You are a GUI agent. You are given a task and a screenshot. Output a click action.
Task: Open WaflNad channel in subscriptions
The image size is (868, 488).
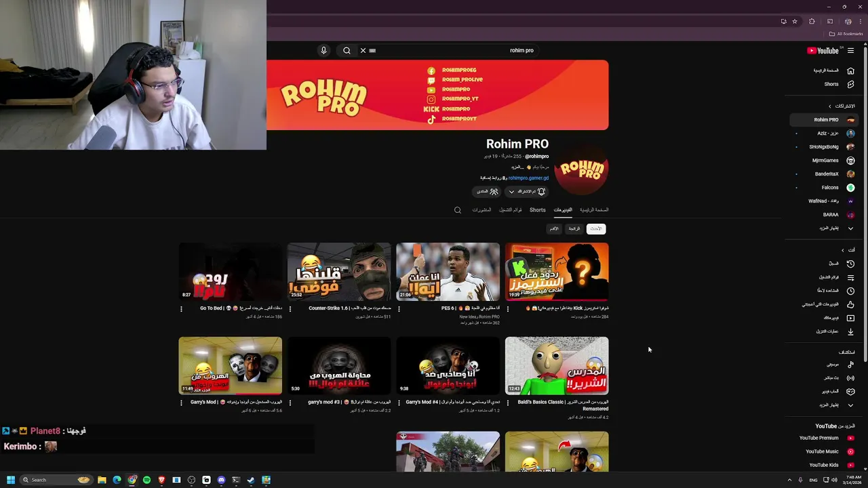coord(823,201)
